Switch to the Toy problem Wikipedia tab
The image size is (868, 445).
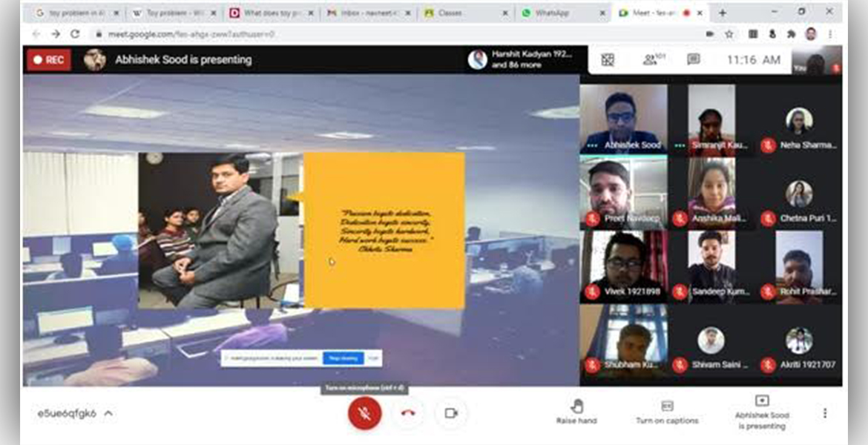click(x=174, y=13)
